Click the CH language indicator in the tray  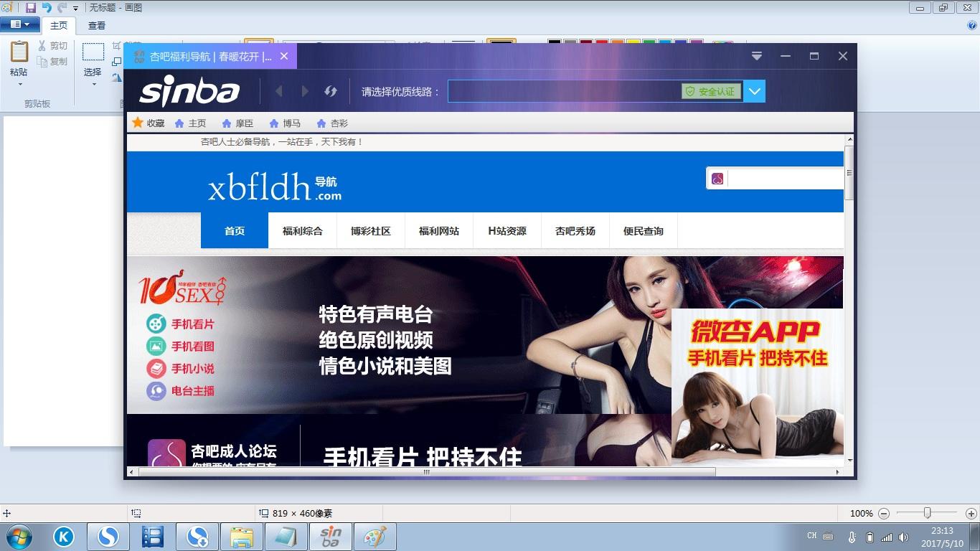pyautogui.click(x=812, y=536)
